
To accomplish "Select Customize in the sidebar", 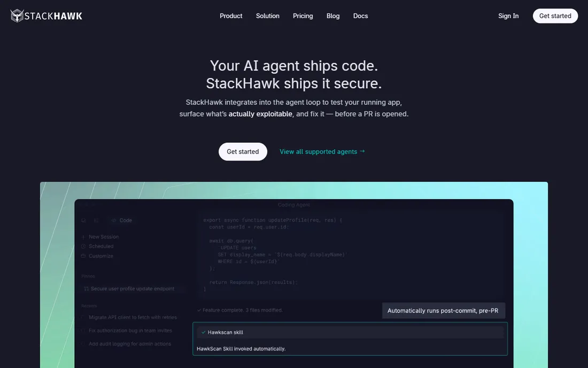I will click(x=101, y=256).
